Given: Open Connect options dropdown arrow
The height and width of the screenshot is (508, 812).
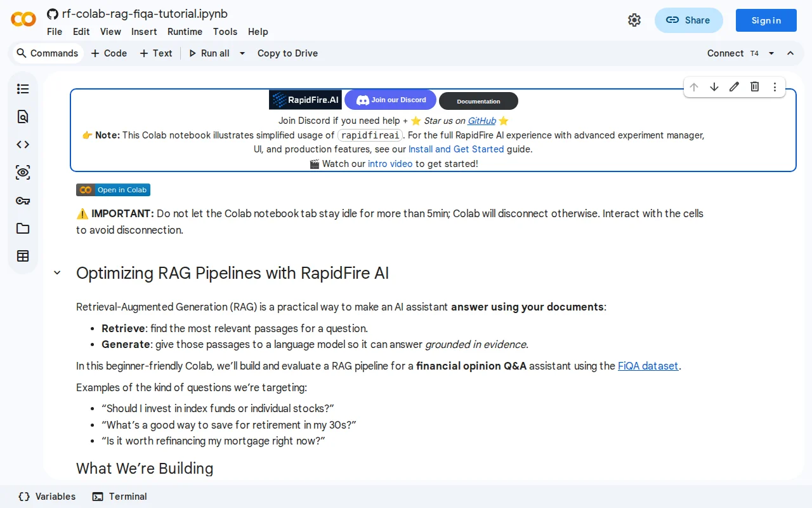Looking at the screenshot, I should coord(771,53).
